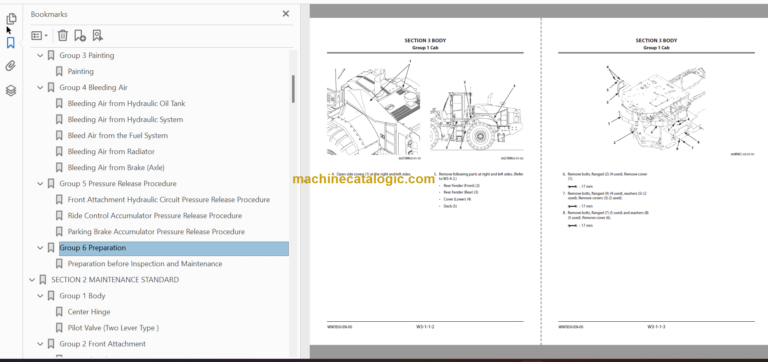Screen dimensions: 768x362
Task: Select SECTION 2 MAINTENANCE STANDARD bookmark
Action: coord(115,280)
